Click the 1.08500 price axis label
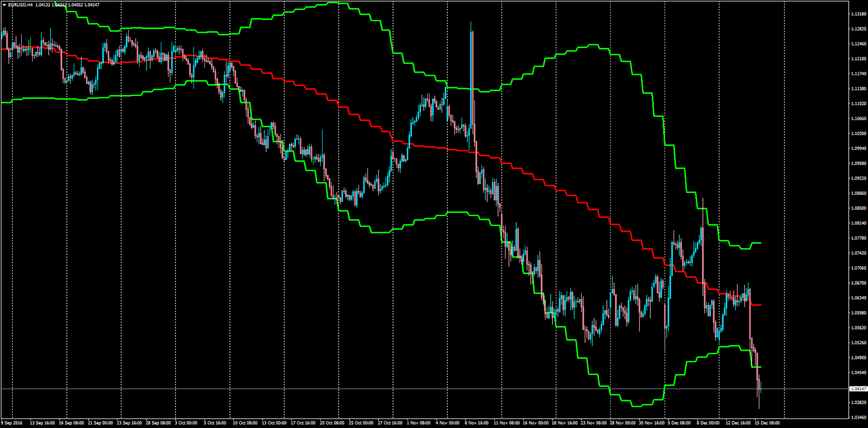The image size is (868, 428). (859, 208)
